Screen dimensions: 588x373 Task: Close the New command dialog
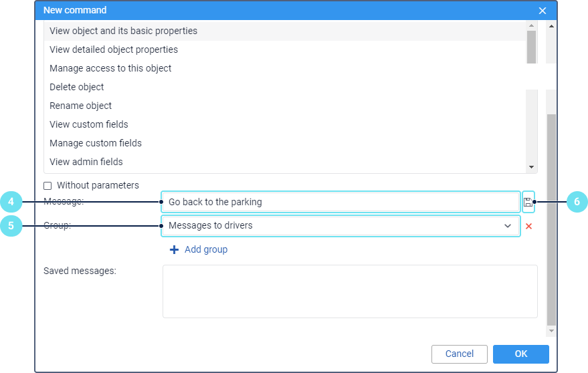click(543, 11)
